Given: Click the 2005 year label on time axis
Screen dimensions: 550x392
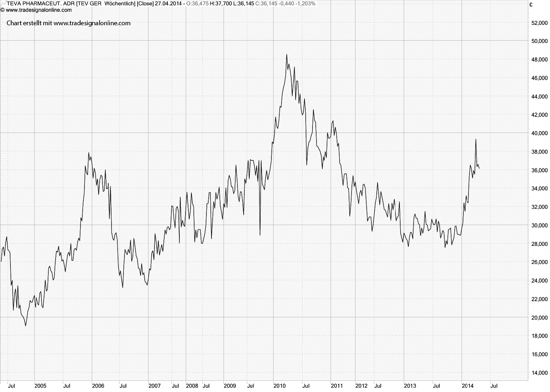Looking at the screenshot, I should pos(40,386).
